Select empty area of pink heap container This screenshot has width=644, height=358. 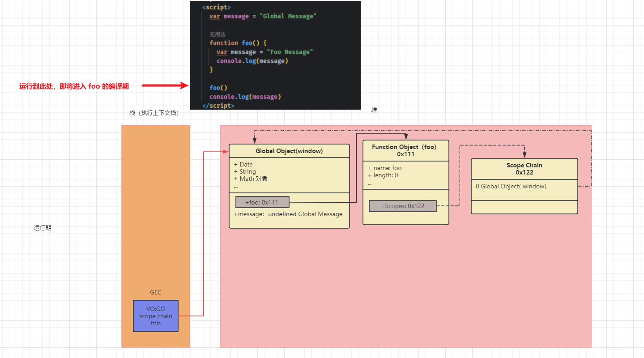pos(403,286)
